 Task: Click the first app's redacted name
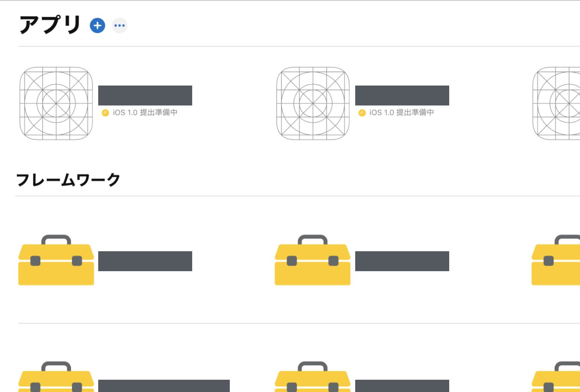[x=145, y=96]
